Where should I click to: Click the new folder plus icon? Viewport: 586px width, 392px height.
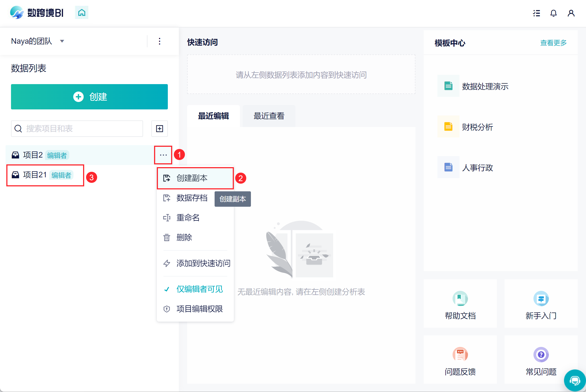tap(160, 128)
